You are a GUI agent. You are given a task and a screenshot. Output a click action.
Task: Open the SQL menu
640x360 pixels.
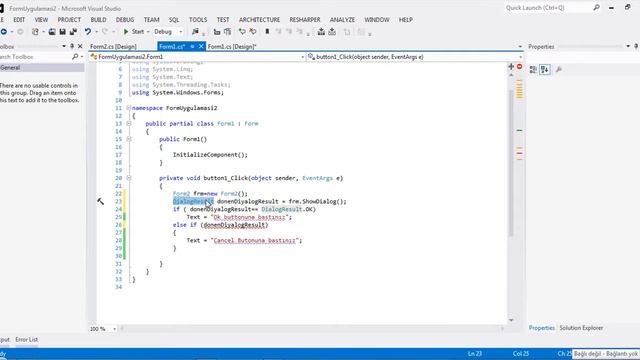click(174, 20)
